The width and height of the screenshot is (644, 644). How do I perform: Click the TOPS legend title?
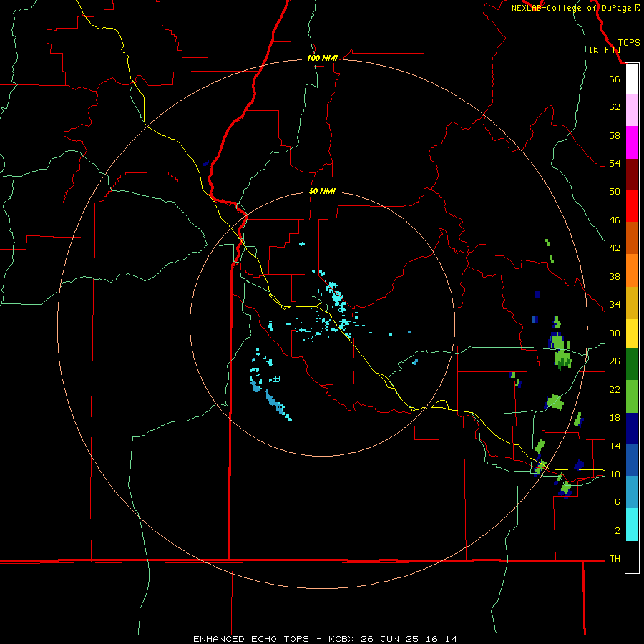click(629, 43)
